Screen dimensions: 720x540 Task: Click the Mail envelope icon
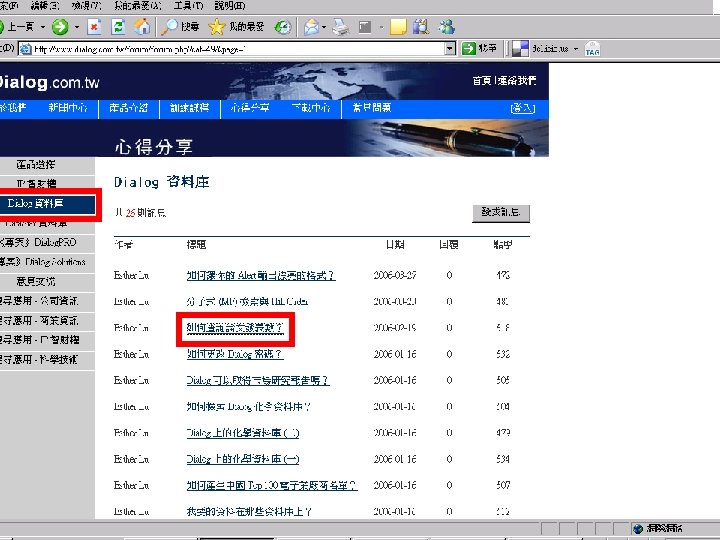311,27
